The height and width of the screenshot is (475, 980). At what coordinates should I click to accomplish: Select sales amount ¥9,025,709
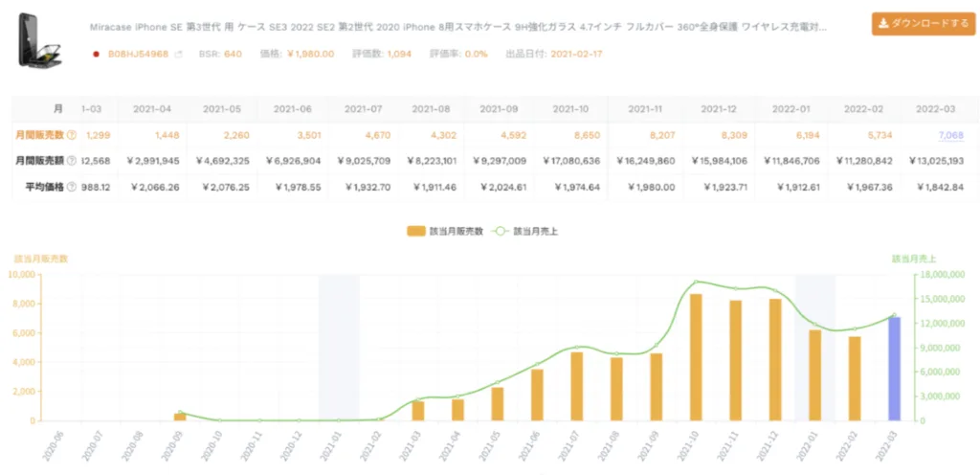(363, 161)
